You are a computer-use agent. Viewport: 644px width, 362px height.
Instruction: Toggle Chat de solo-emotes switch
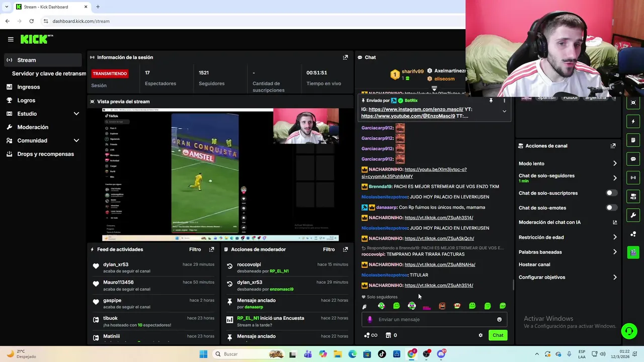tap(611, 208)
